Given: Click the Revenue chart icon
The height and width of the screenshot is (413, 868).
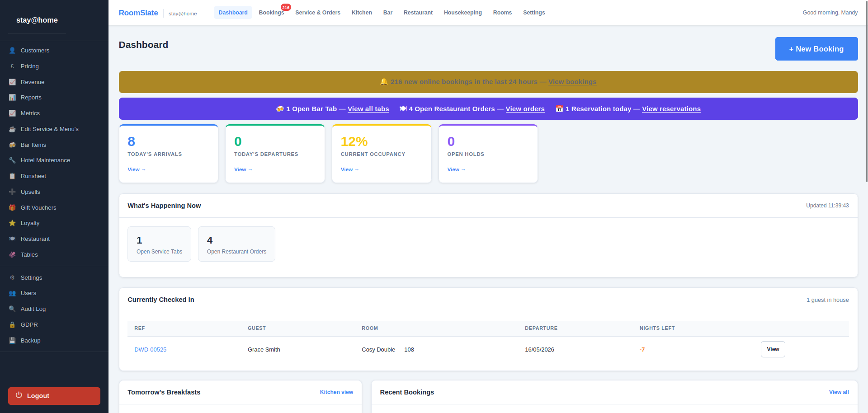Looking at the screenshot, I should [12, 82].
